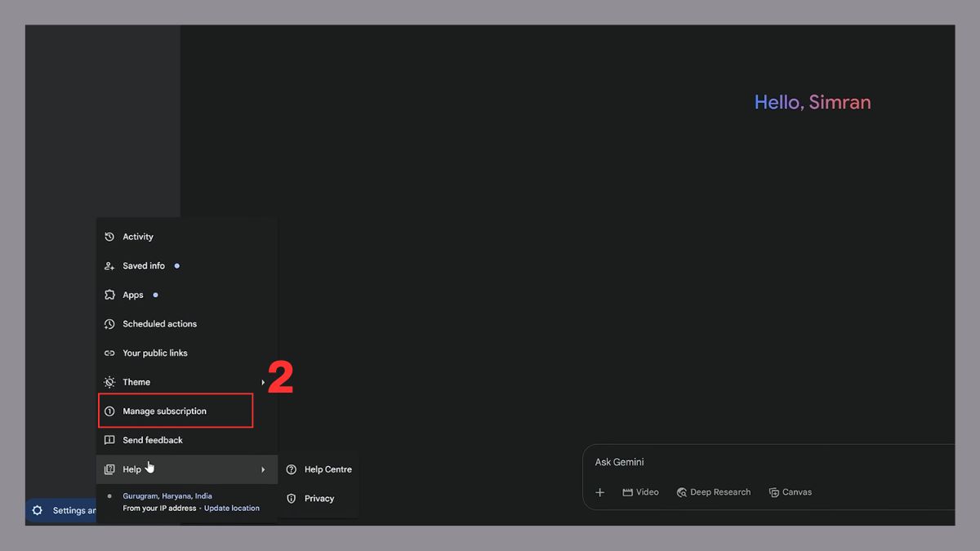The height and width of the screenshot is (551, 980).
Task: Click the Apps puzzle-piece icon
Action: pyautogui.click(x=109, y=295)
